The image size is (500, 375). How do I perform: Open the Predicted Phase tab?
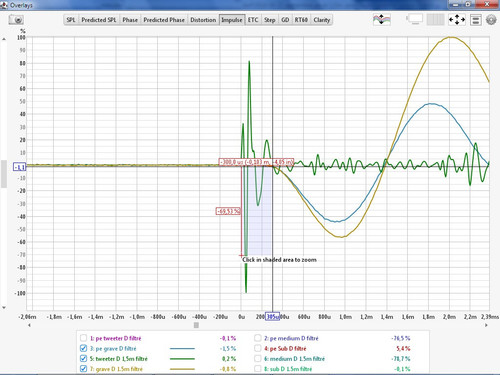coord(164,20)
